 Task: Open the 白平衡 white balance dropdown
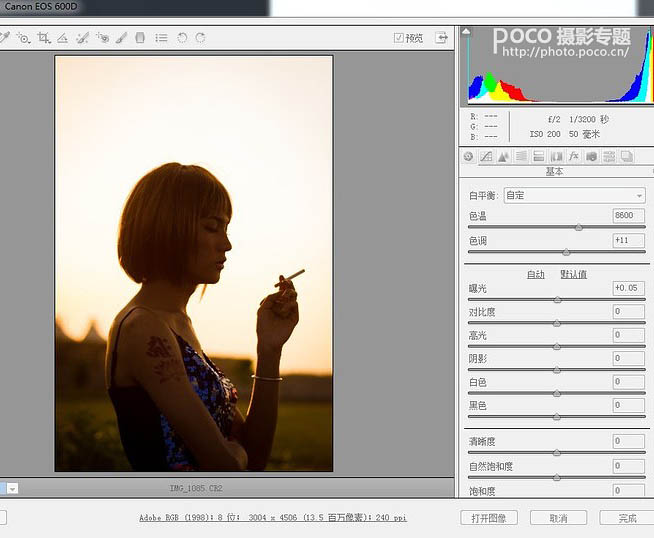coord(573,196)
